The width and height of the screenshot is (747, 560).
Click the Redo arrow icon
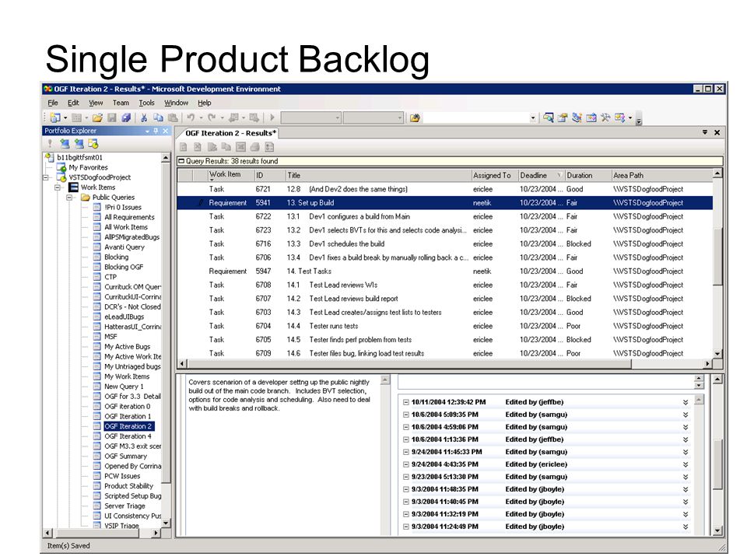[x=212, y=117]
